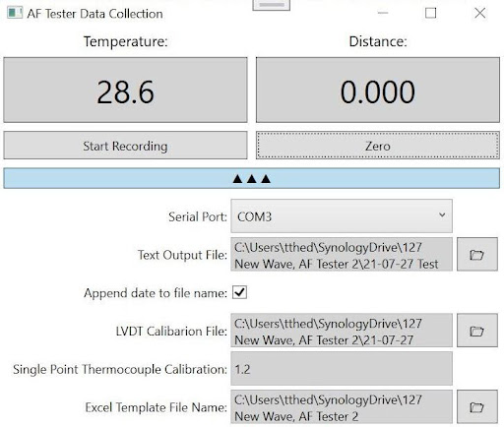
Task: Toggle Append date to file name checkbox
Action: pyautogui.click(x=239, y=292)
